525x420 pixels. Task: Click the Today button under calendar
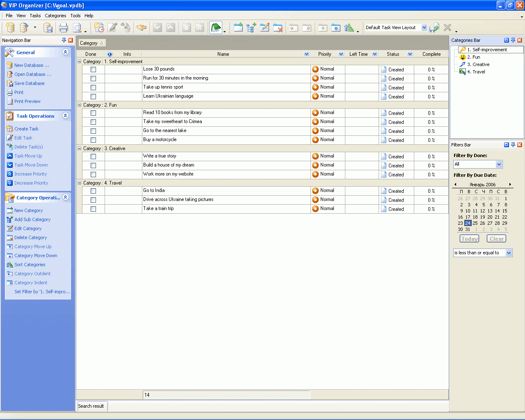coord(469,239)
